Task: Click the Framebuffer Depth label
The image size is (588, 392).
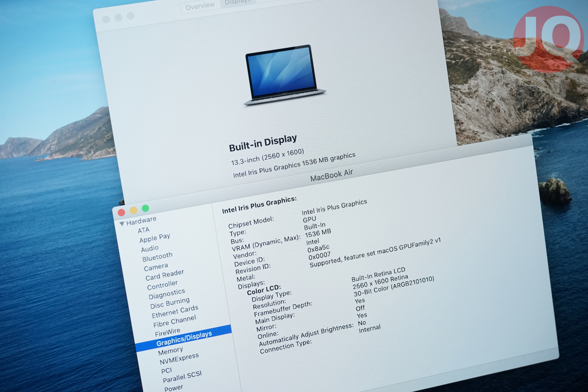Action: [283, 309]
